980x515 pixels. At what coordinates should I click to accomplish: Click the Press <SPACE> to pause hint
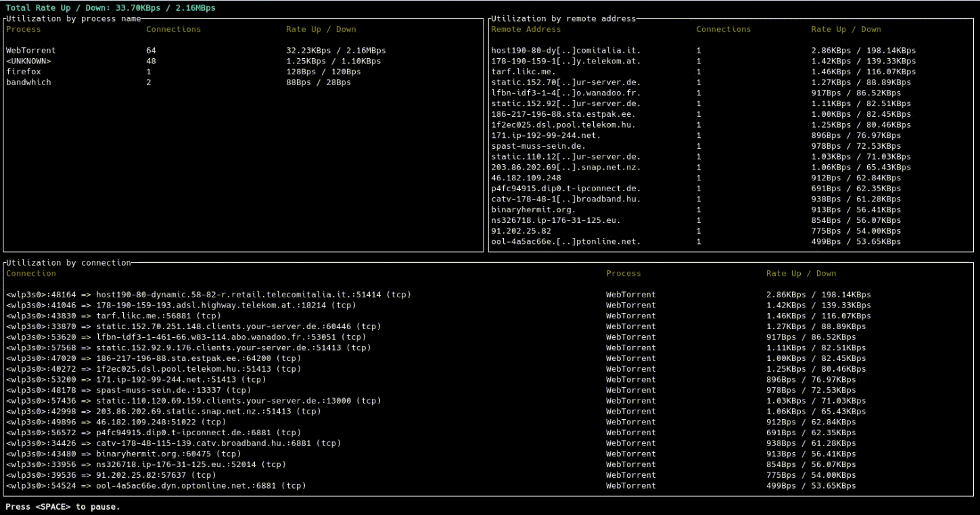pos(63,507)
